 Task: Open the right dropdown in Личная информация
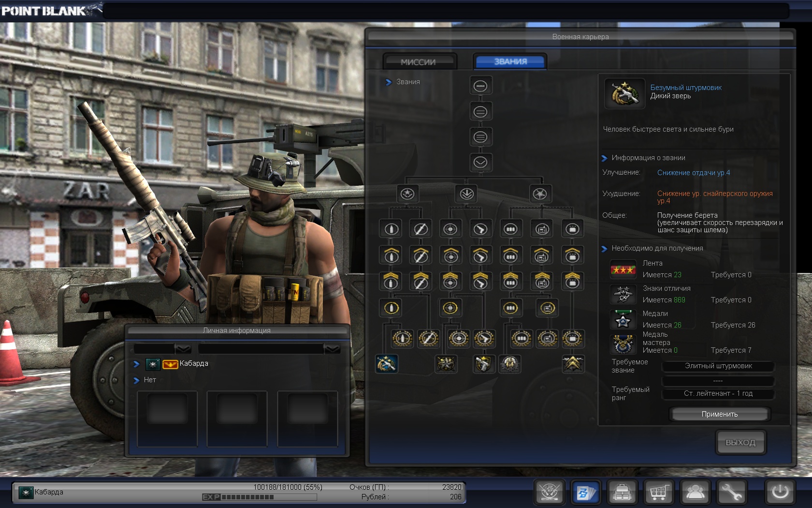pyautogui.click(x=332, y=349)
